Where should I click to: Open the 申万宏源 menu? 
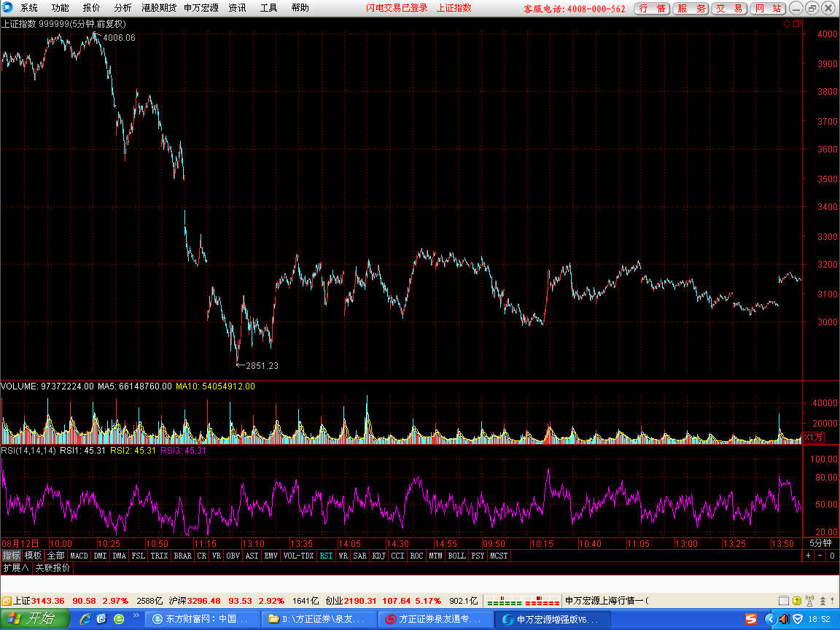point(201,8)
